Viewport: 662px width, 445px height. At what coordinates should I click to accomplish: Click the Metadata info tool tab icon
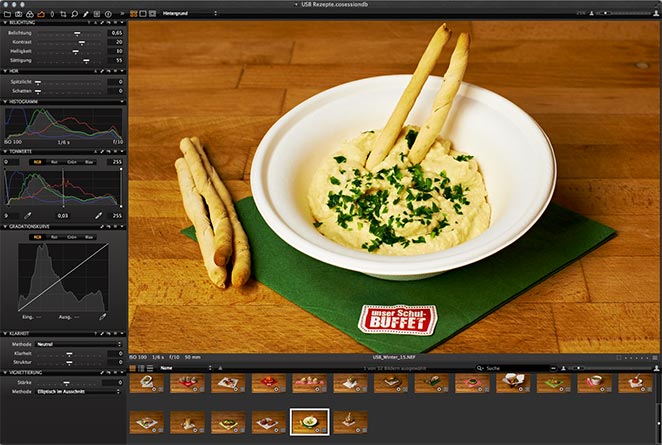point(108,14)
